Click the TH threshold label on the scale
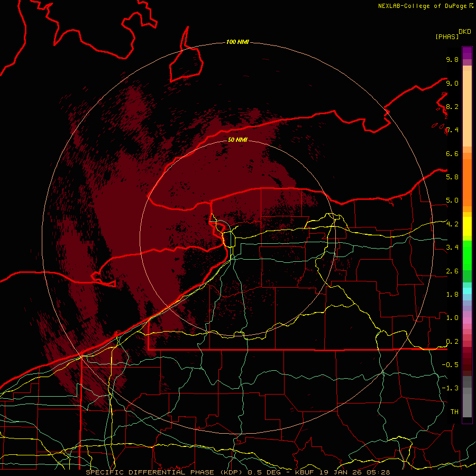The height and width of the screenshot is (476, 476). click(454, 412)
